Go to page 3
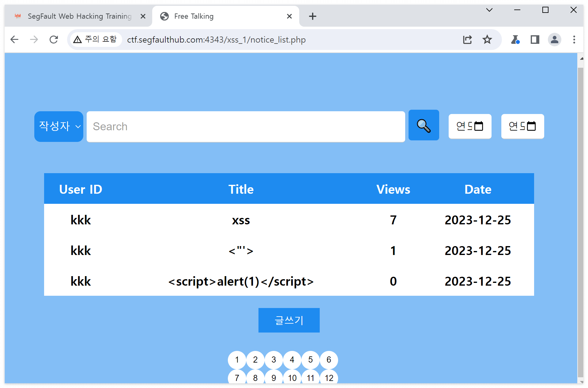 [274, 359]
